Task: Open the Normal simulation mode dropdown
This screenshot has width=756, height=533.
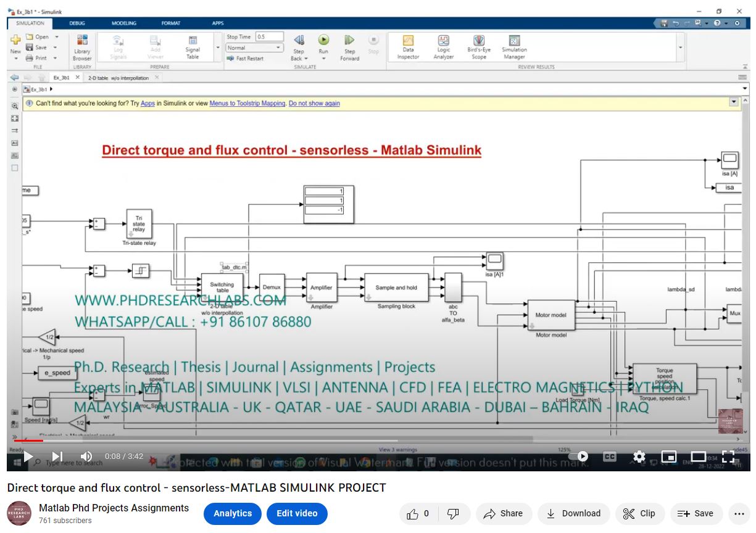Action: coord(254,48)
